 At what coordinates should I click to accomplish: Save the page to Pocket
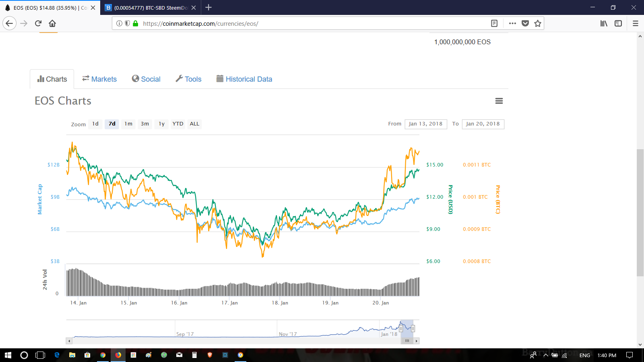tap(525, 23)
